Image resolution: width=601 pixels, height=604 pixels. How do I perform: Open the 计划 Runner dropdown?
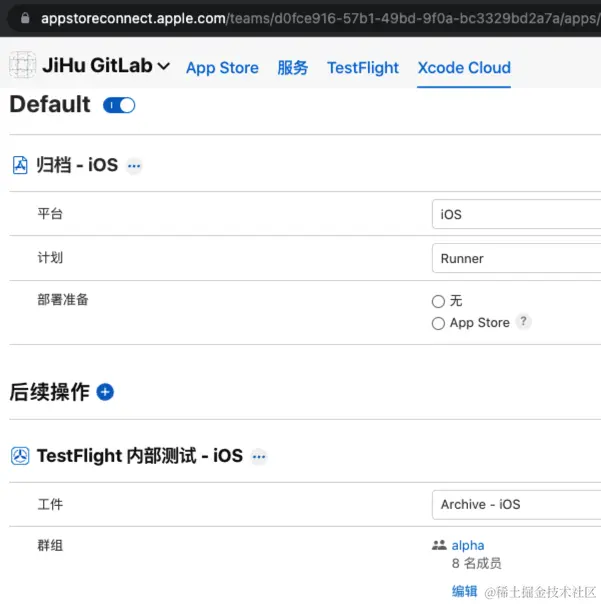point(516,258)
